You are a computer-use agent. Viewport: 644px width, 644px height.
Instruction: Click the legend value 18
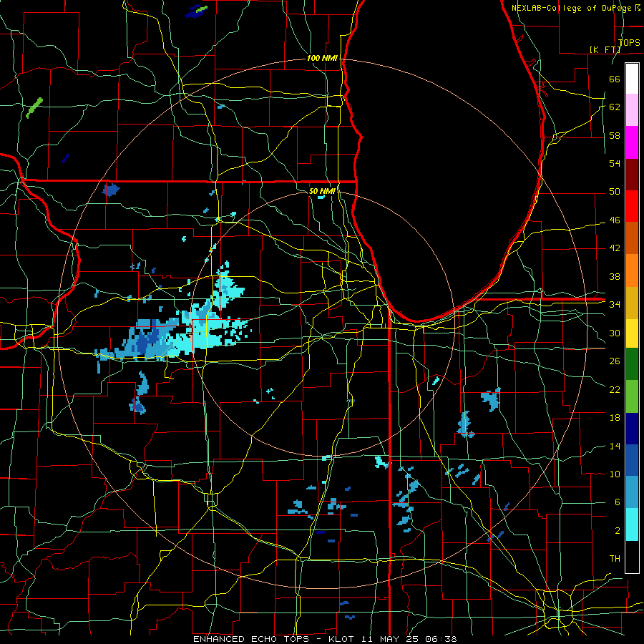pyautogui.click(x=615, y=418)
